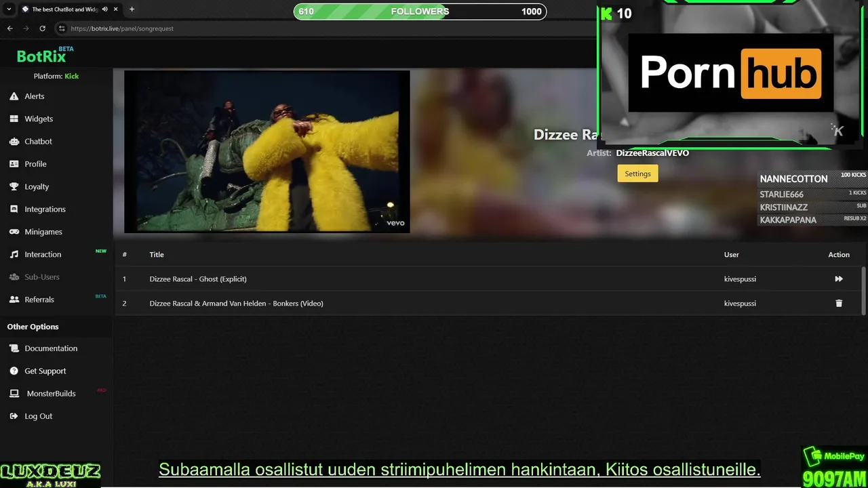868x488 pixels.
Task: Click the Documentation clipboard icon
Action: [x=14, y=348]
